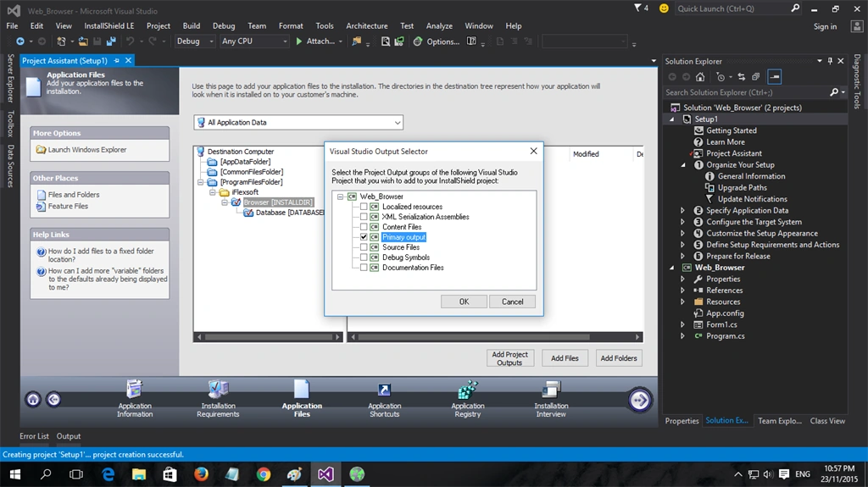Click the Options gear toolbar icon
The image size is (868, 487).
click(x=418, y=41)
